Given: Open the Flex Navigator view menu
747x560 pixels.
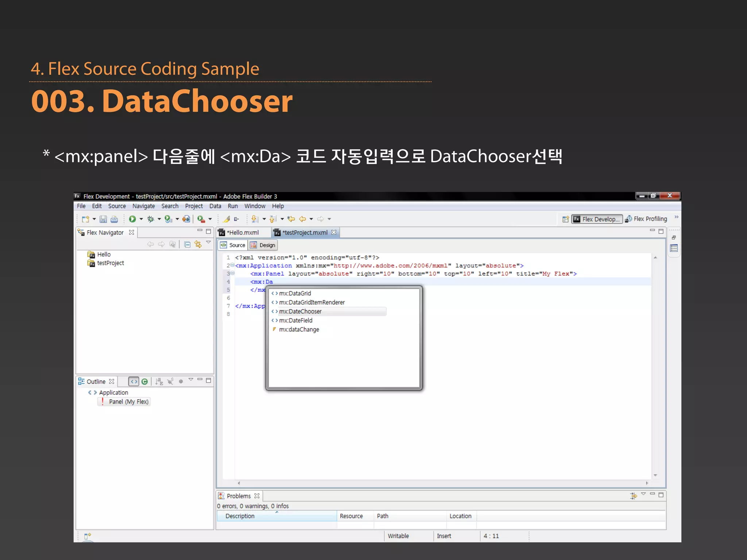Looking at the screenshot, I should pos(209,242).
